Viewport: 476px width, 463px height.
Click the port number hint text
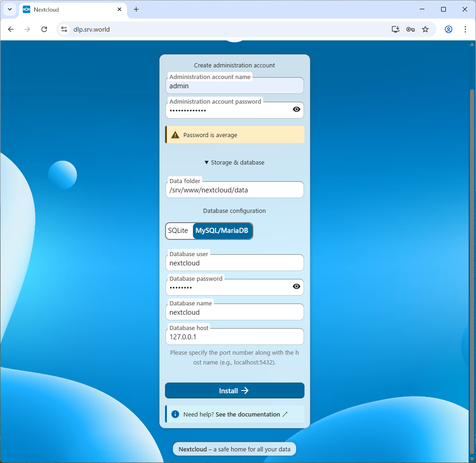(x=234, y=357)
